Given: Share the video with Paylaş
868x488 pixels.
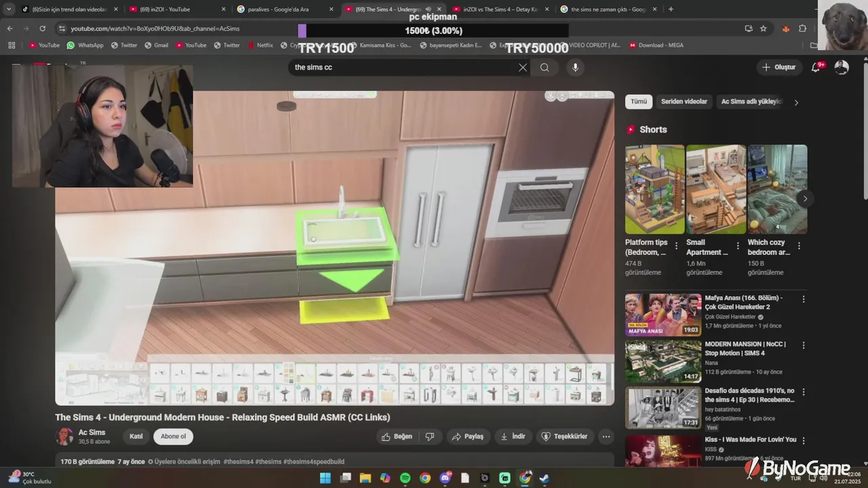Looking at the screenshot, I should point(468,436).
